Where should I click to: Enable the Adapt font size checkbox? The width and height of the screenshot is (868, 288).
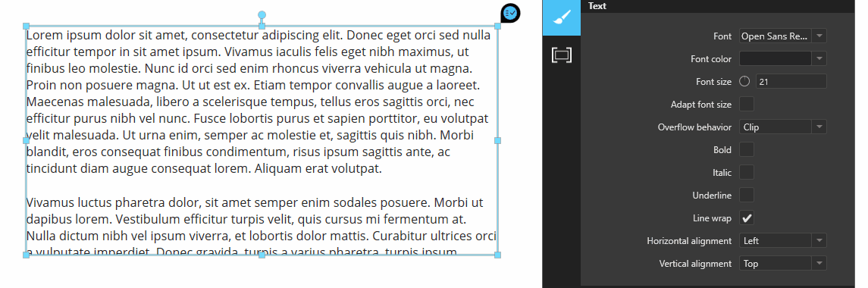click(x=747, y=104)
